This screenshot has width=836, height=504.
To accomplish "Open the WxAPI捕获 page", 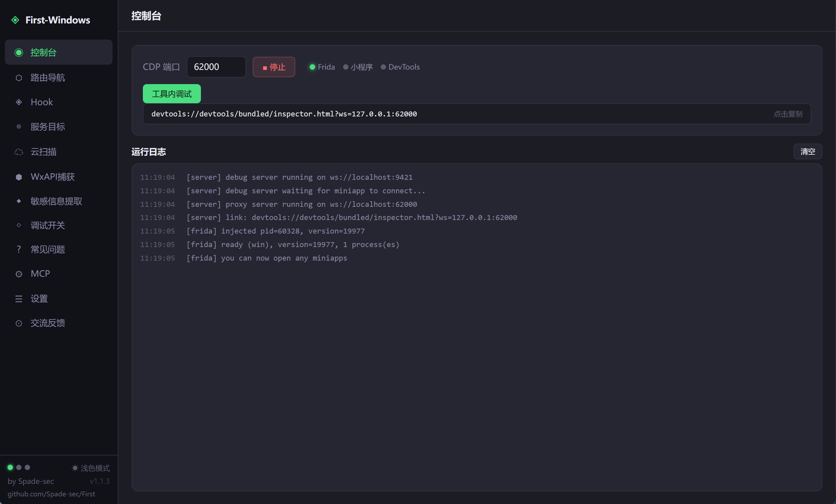I will tap(59, 177).
